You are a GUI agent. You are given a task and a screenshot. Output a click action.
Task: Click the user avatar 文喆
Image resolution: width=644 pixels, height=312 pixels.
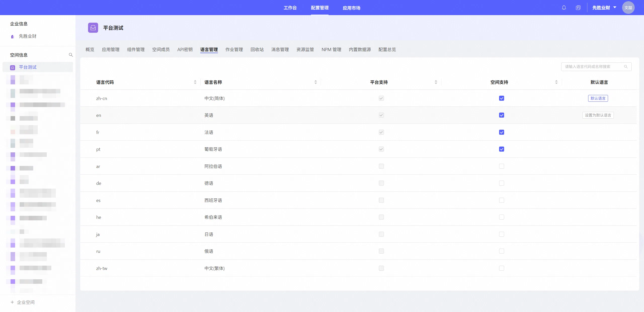(x=628, y=8)
